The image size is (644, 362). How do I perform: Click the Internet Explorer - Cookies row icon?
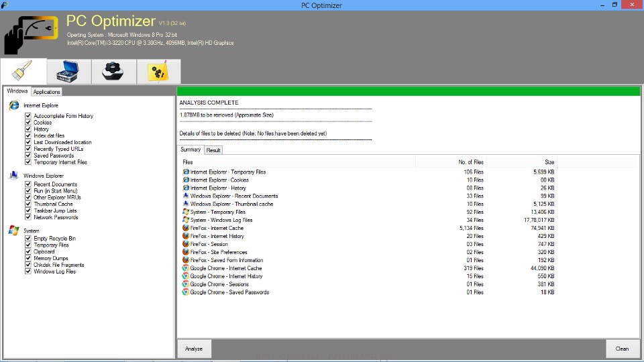[x=186, y=180]
